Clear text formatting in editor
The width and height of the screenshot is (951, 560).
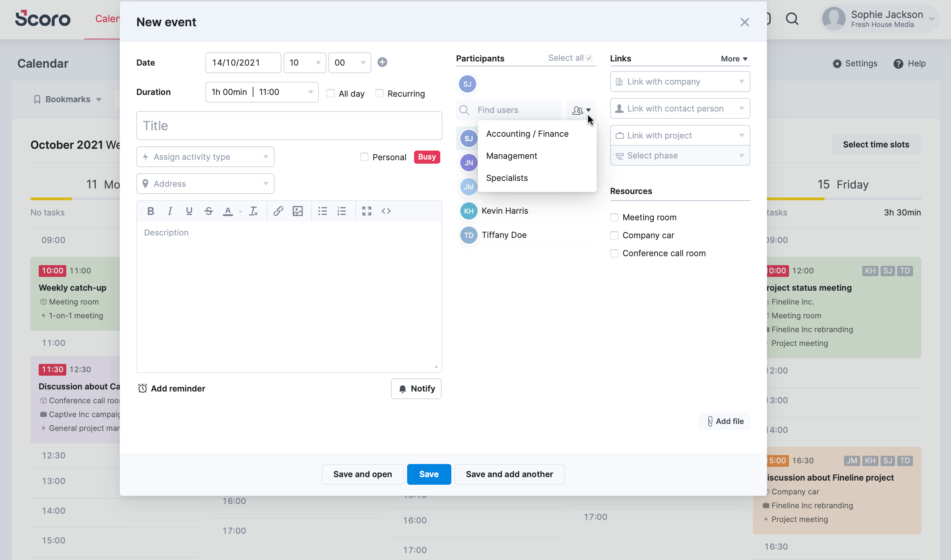coord(253,211)
